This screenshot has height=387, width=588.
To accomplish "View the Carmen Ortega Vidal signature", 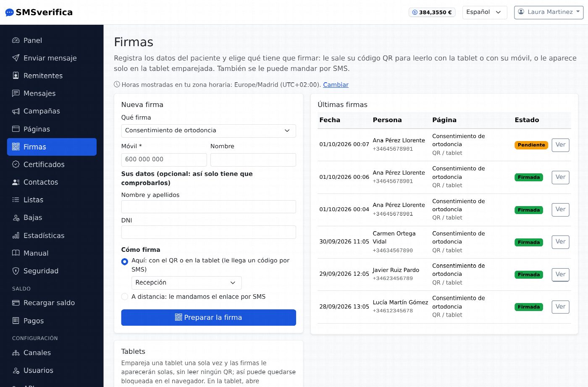I will click(560, 242).
